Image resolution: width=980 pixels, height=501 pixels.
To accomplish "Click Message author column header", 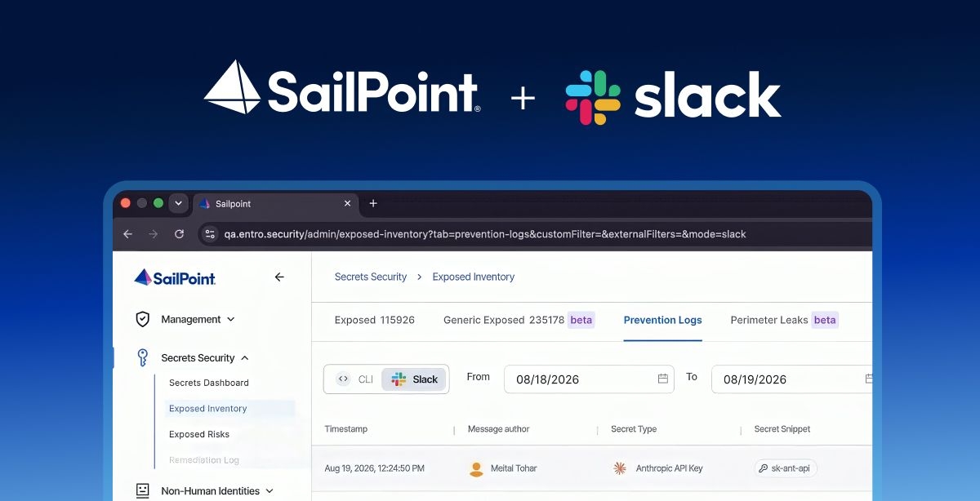I will coord(498,429).
